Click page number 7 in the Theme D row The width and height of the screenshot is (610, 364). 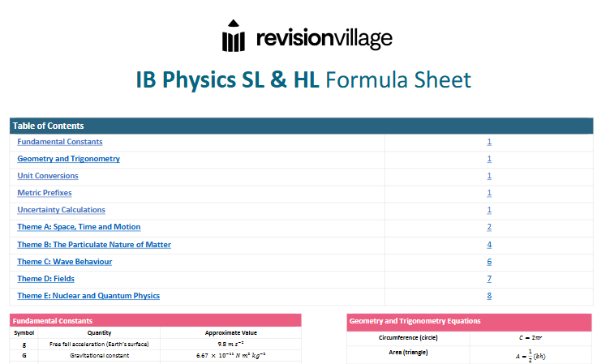(489, 279)
